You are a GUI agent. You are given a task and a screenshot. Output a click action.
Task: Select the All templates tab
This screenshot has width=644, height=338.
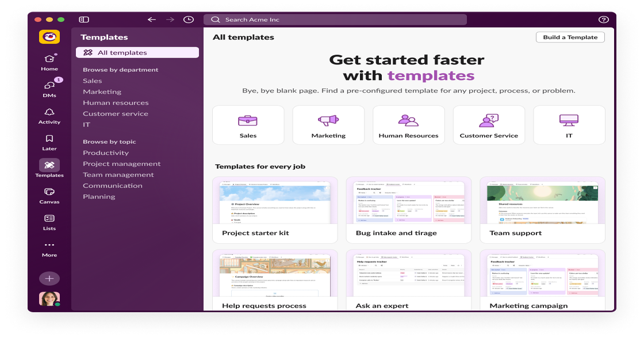[x=137, y=52]
